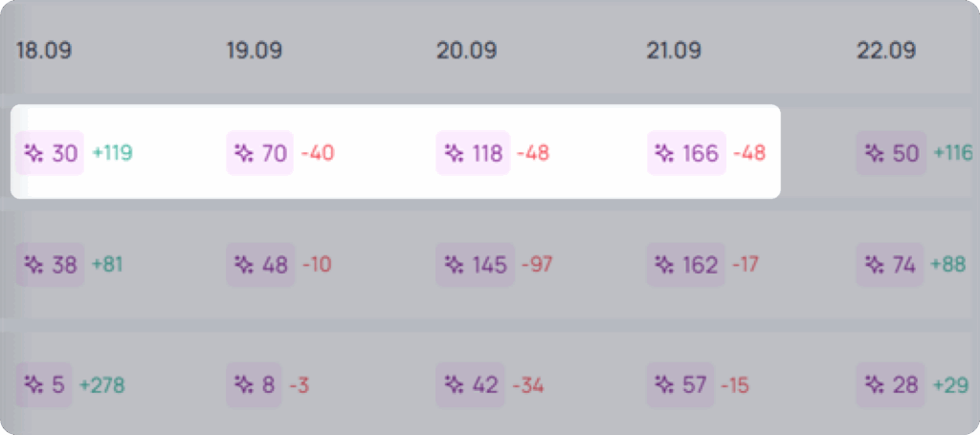Click the sparkle icon beside 74

[874, 265]
